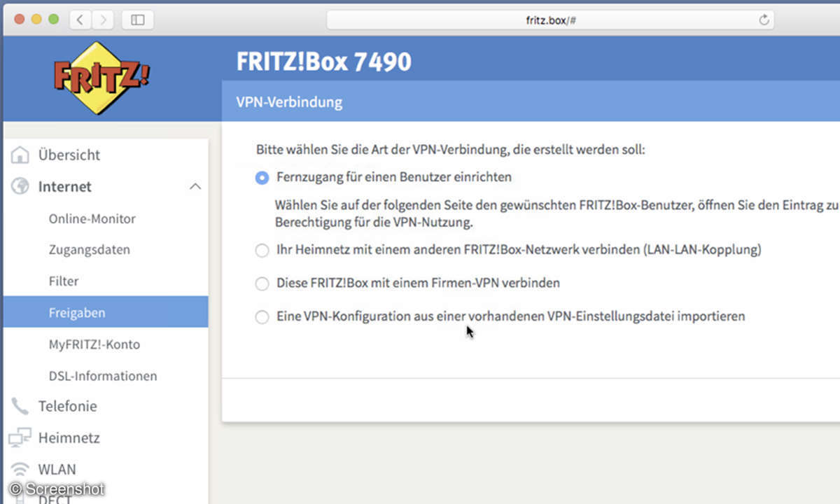Click the FRITZ! logo

click(102, 78)
